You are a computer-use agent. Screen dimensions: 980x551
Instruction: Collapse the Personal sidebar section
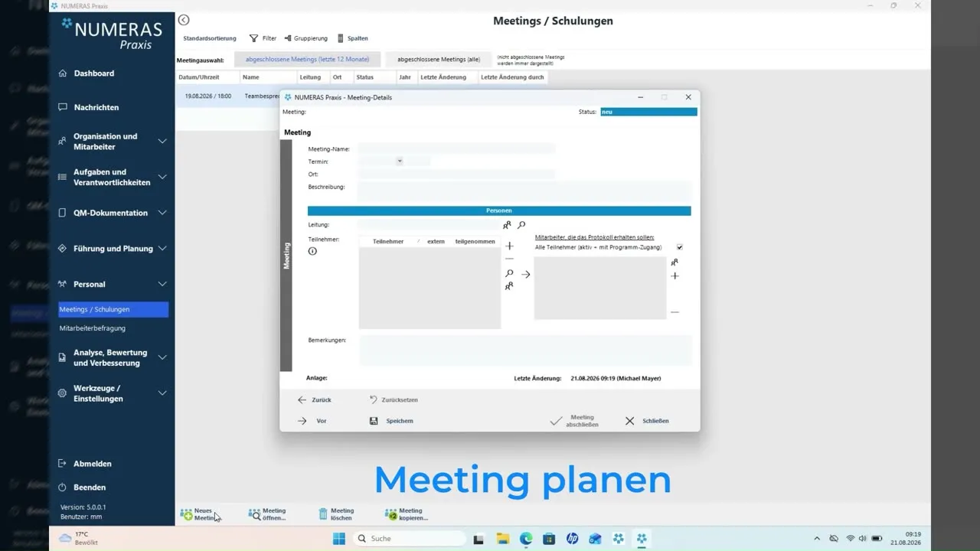tap(162, 284)
